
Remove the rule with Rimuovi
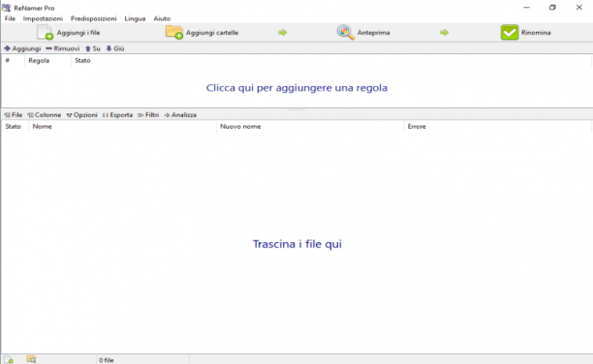pos(63,48)
